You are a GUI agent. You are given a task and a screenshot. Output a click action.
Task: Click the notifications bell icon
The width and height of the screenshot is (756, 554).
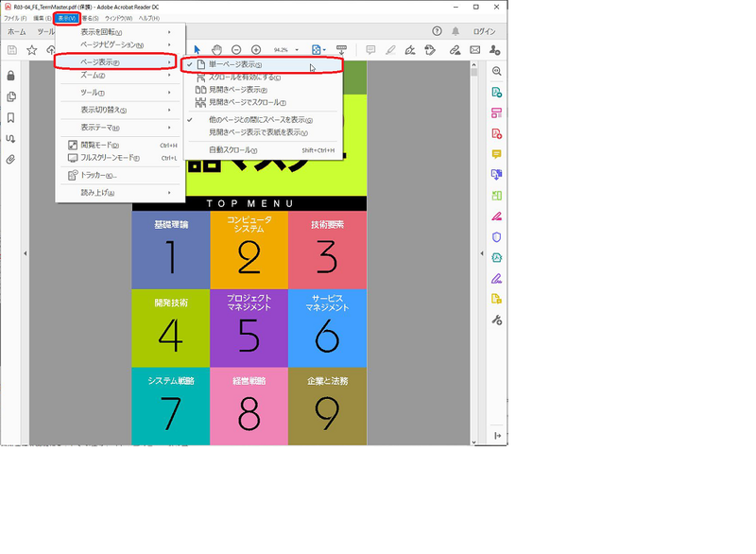point(455,31)
